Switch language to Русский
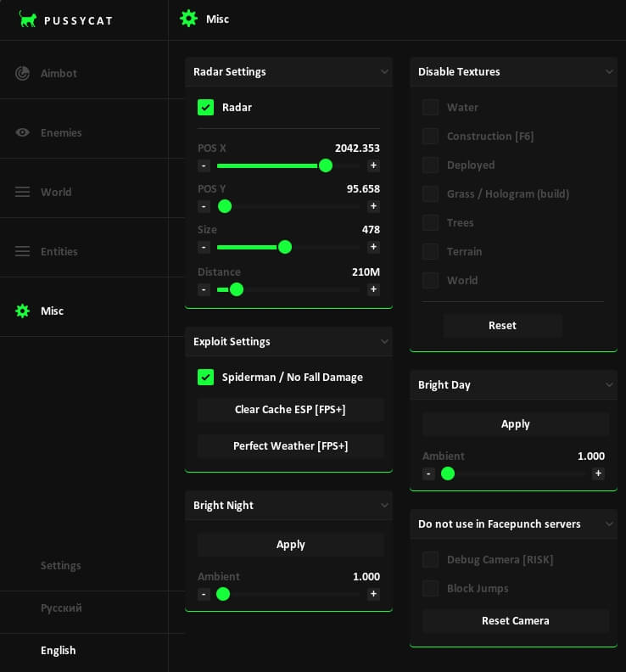Image resolution: width=626 pixels, height=672 pixels. tap(61, 608)
